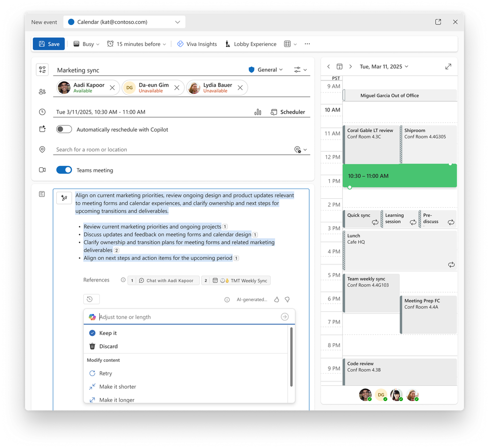The height and width of the screenshot is (448, 489).
Task: Click the date and time field
Action: pyautogui.click(x=153, y=112)
